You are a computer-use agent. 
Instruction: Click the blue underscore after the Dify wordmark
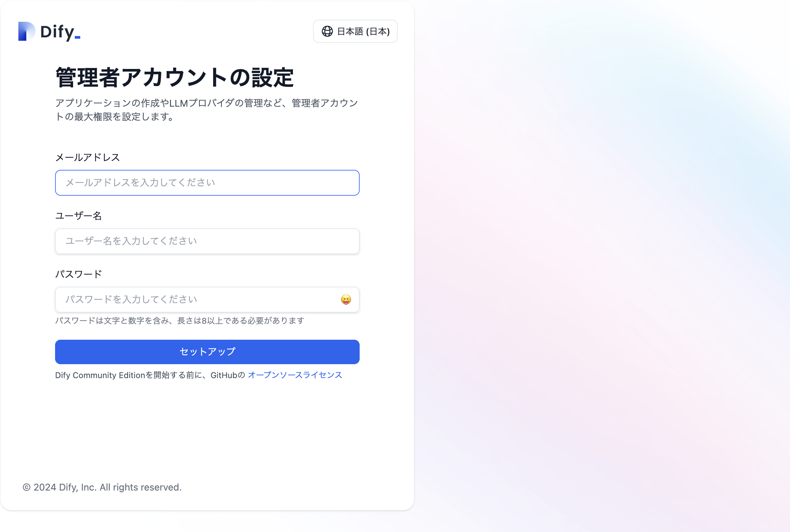[78, 37]
